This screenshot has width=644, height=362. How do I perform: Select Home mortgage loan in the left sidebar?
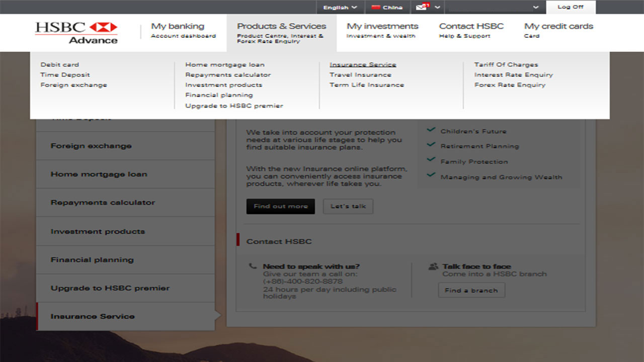(126, 174)
